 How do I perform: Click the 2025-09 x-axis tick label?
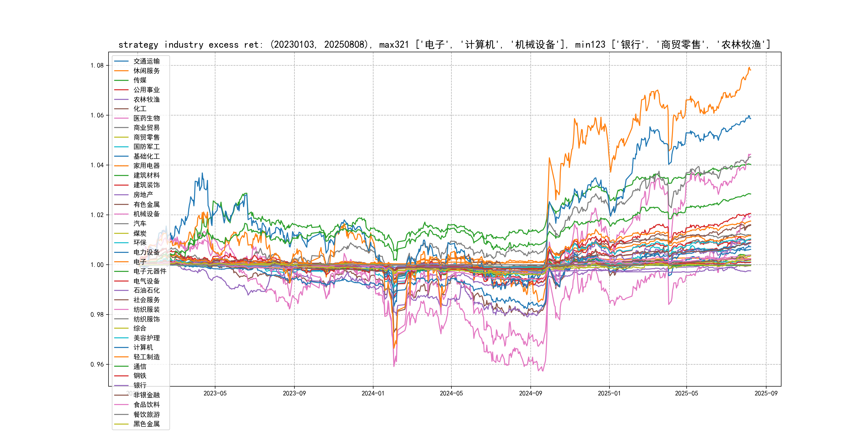point(766,393)
